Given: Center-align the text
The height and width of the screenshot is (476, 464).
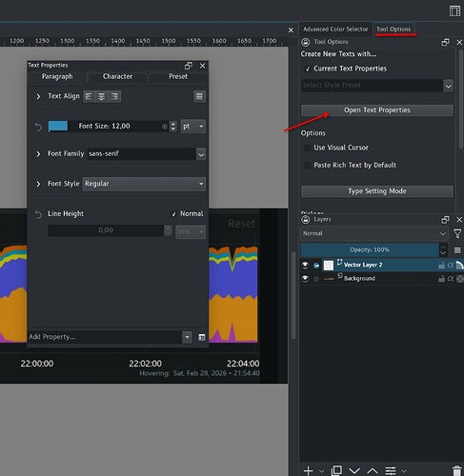Looking at the screenshot, I should pyautogui.click(x=102, y=96).
